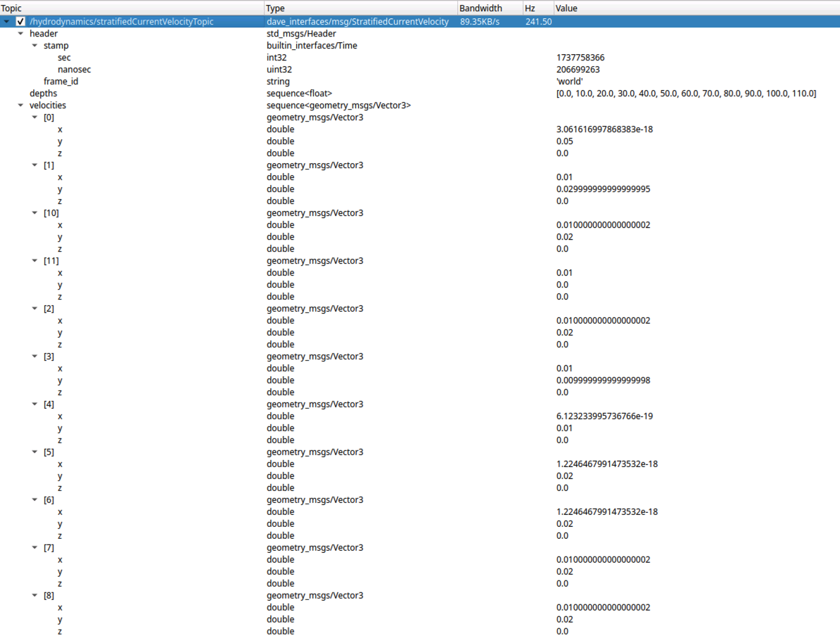
Task: Collapse the velocities [8] entry
Action: [x=34, y=595]
